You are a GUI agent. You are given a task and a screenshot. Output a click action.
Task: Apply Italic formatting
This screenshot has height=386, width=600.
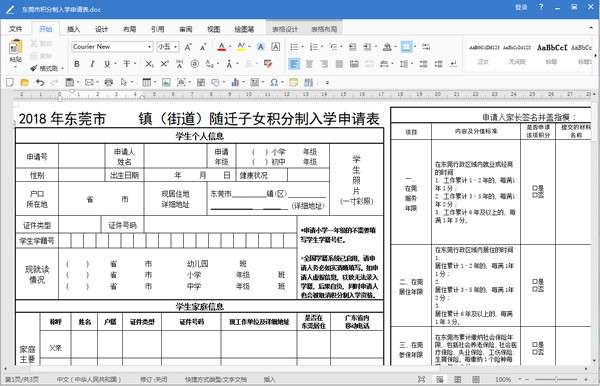pyautogui.click(x=92, y=64)
